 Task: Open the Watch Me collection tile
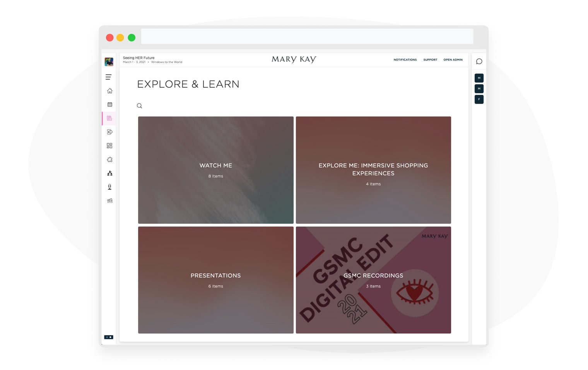pos(216,170)
